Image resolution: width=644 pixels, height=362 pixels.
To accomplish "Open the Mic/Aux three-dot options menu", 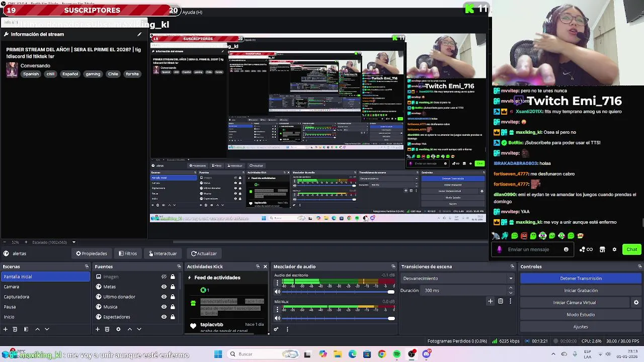I will (277, 309).
